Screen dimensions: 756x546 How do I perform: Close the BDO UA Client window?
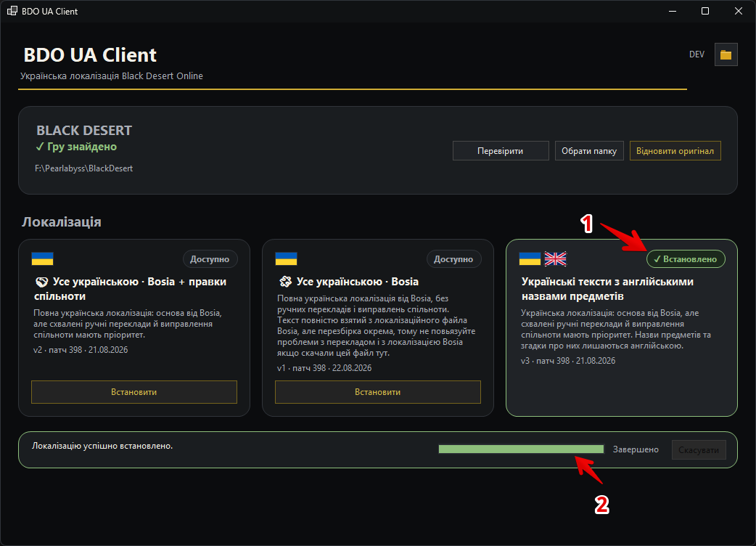coord(738,11)
